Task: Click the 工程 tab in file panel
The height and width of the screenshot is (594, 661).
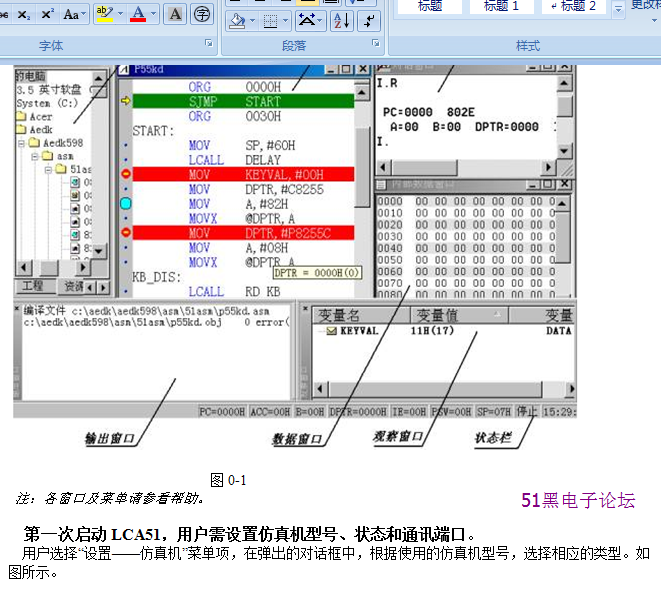Action: click(32, 286)
